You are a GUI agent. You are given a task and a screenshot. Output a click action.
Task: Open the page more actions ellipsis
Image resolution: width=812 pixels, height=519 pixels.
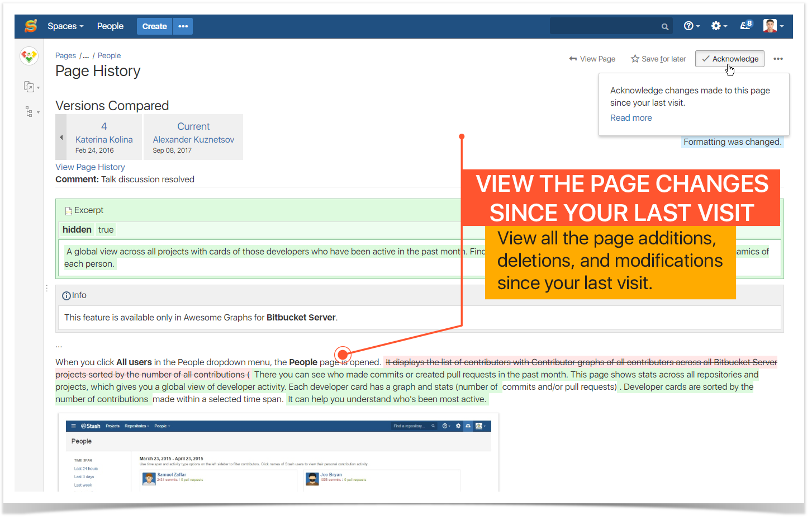tap(778, 59)
